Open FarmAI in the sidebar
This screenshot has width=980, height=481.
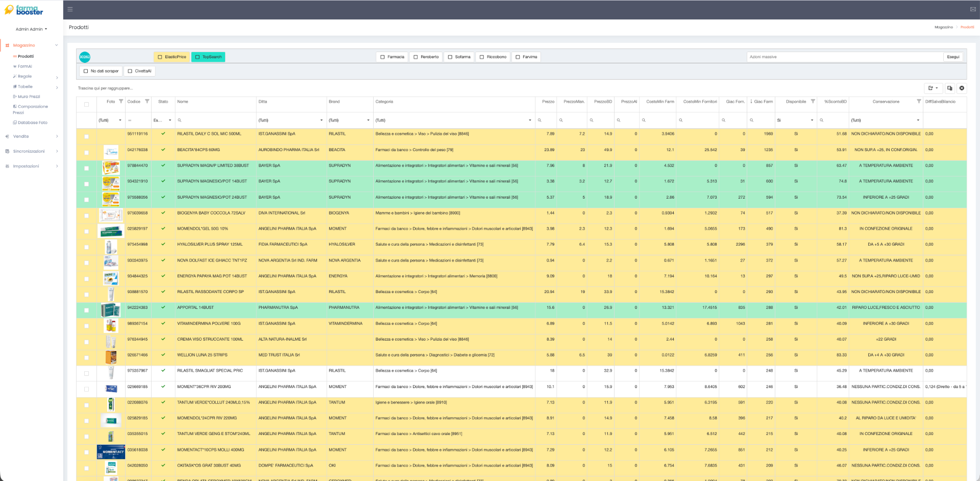[x=24, y=66]
